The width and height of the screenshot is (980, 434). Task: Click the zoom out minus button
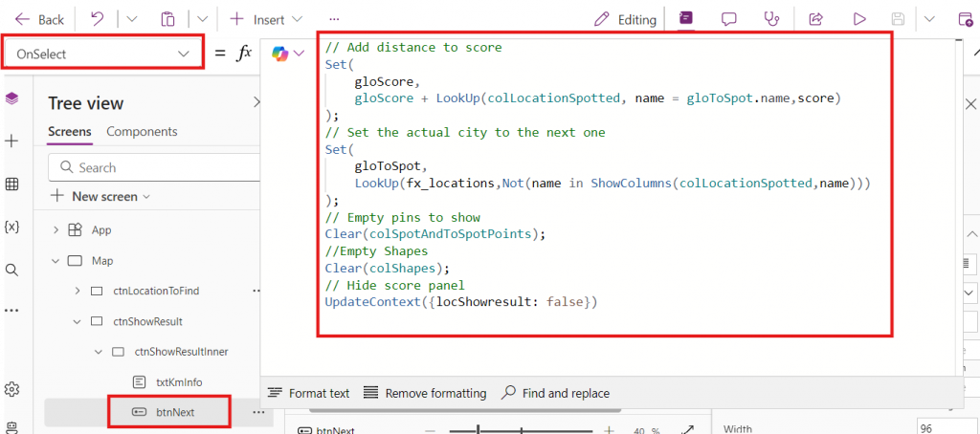tap(430, 430)
